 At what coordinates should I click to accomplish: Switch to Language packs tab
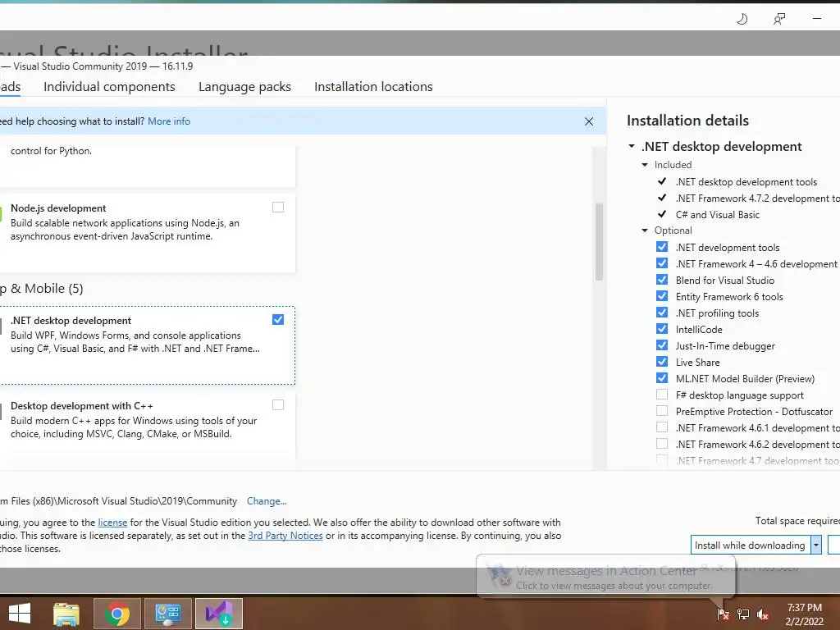point(244,87)
